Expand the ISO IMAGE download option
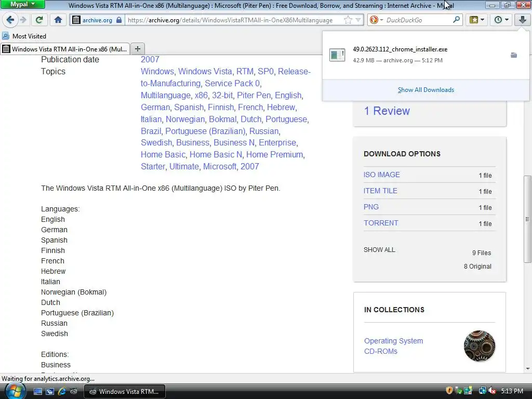The width and height of the screenshot is (532, 399). 382,175
